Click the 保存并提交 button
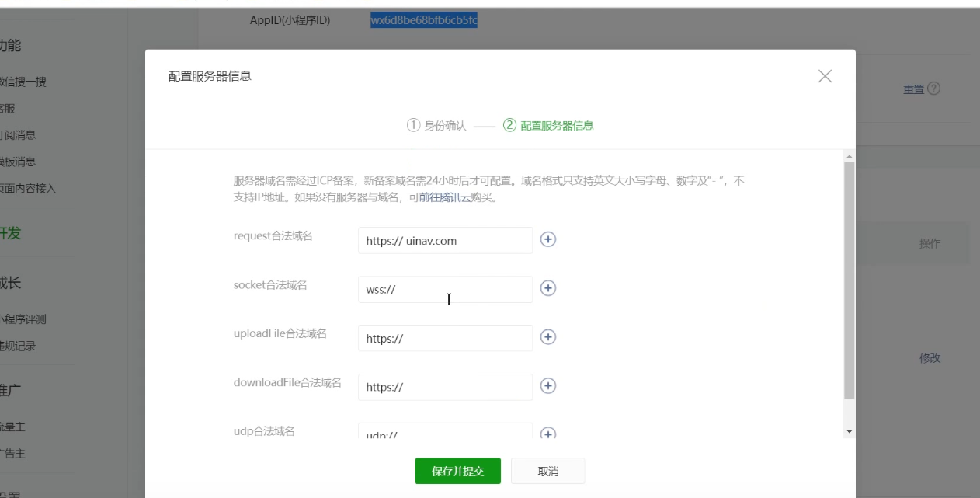The width and height of the screenshot is (980, 498). 457,471
